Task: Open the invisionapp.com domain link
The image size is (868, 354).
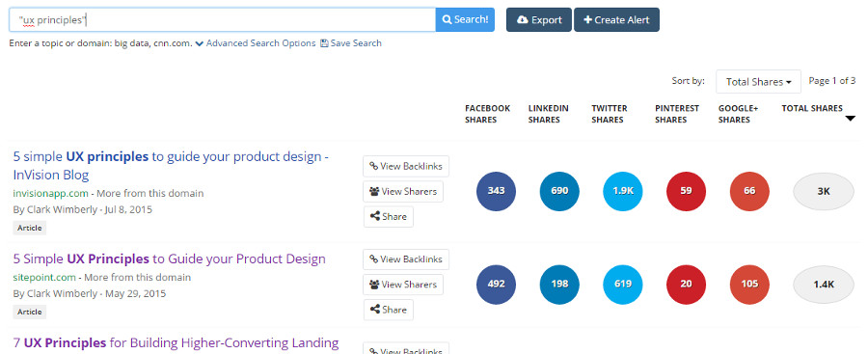Action: click(x=50, y=193)
